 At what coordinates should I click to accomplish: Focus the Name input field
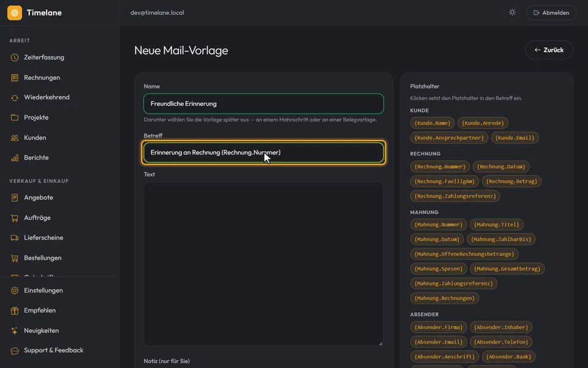point(263,104)
